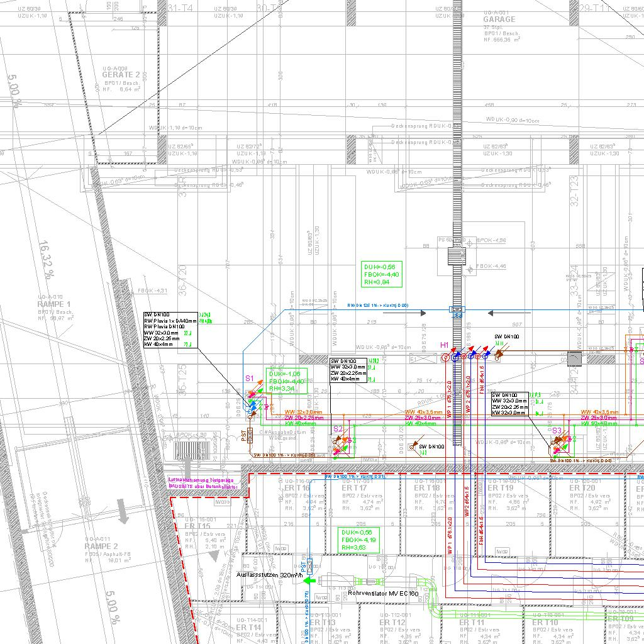Select the ER T14 room label
Viewport: 644px width, 644px height.
(x=248, y=628)
